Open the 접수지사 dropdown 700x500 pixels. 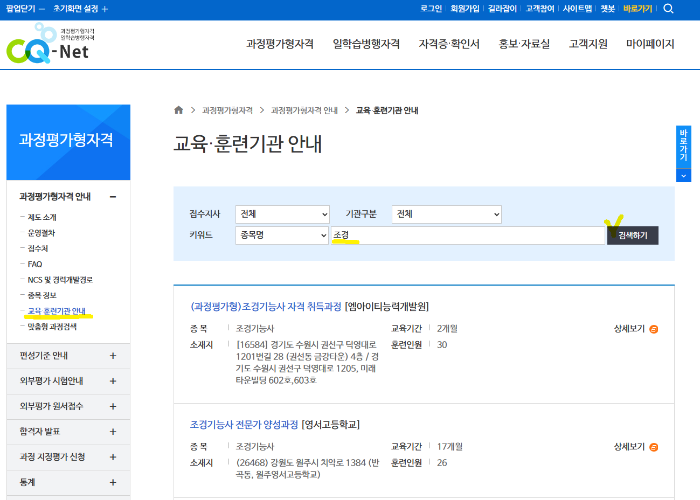pyautogui.click(x=282, y=214)
